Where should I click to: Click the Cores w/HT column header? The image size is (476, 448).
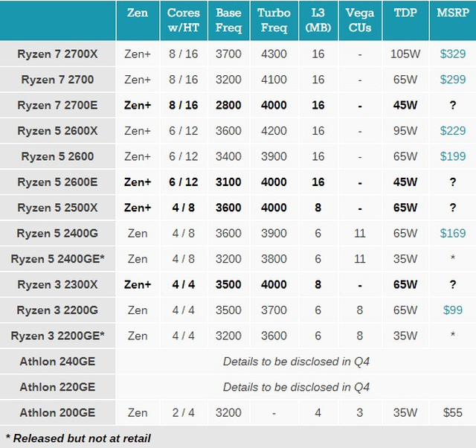(184, 20)
